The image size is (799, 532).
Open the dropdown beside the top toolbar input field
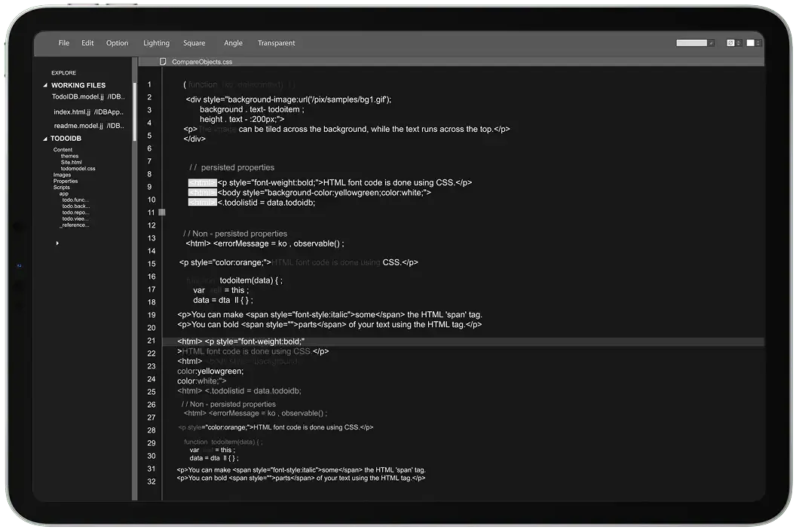point(711,43)
